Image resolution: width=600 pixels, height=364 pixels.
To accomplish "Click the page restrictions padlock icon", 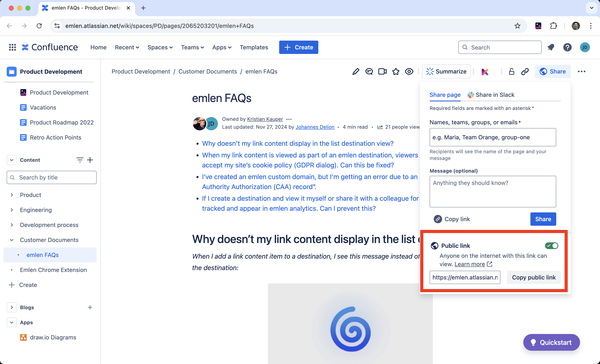I will [511, 72].
